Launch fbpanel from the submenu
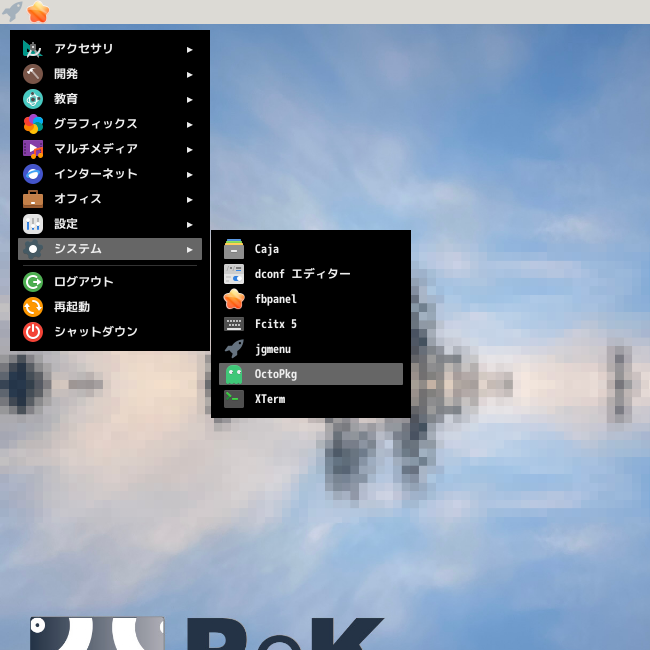The image size is (650, 650). (x=311, y=299)
